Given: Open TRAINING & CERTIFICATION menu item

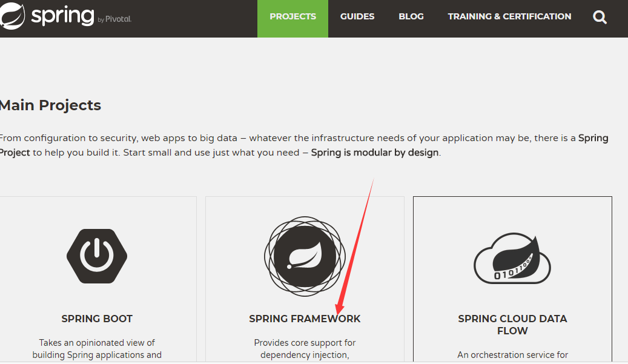Looking at the screenshot, I should point(509,16).
